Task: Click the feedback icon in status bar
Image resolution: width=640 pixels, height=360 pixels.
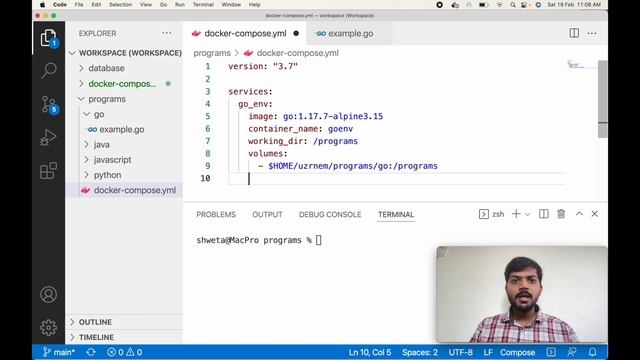Action: click(x=572, y=352)
